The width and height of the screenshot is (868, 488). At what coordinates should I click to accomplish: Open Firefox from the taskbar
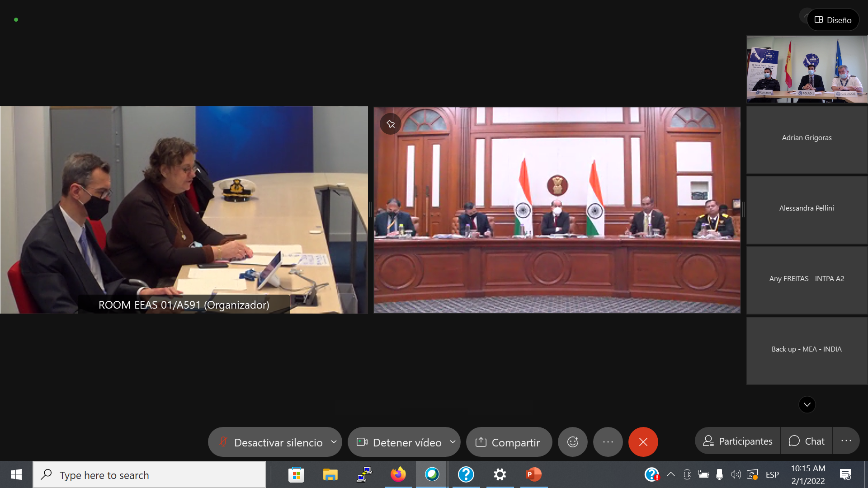click(398, 474)
